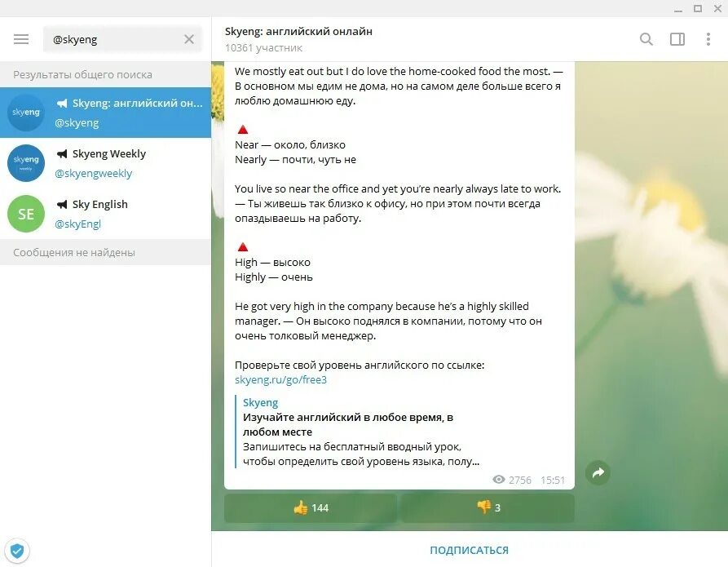The height and width of the screenshot is (567, 728).
Task: Vote thumbs down with 3 dislikes
Action: coord(488,508)
